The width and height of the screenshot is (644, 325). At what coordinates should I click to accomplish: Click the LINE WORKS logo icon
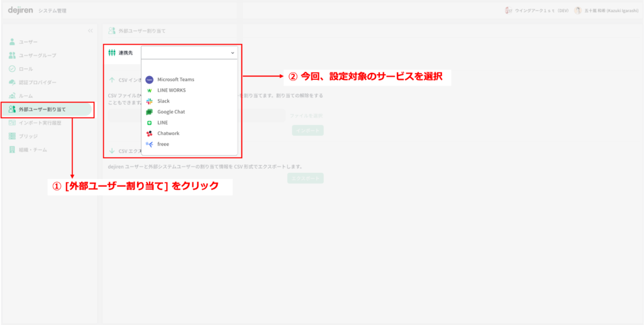coord(150,91)
